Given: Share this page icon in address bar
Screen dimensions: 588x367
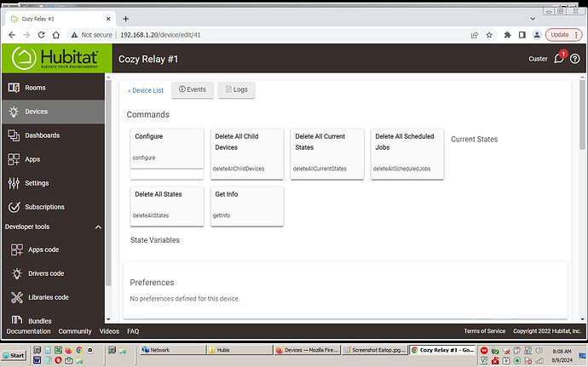Looking at the screenshot, I should [x=475, y=35].
